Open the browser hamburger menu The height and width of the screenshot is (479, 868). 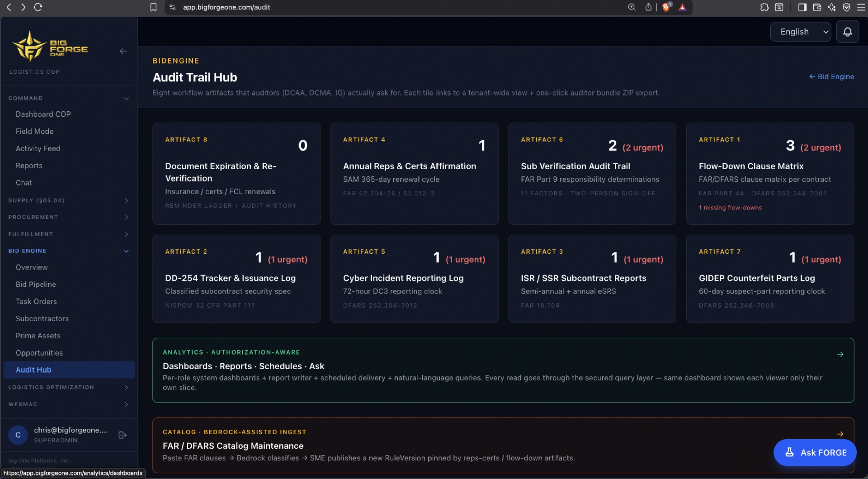point(860,7)
